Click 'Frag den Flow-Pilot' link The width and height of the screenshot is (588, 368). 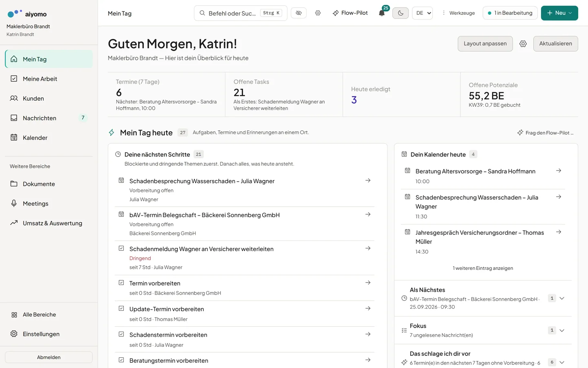(x=545, y=132)
